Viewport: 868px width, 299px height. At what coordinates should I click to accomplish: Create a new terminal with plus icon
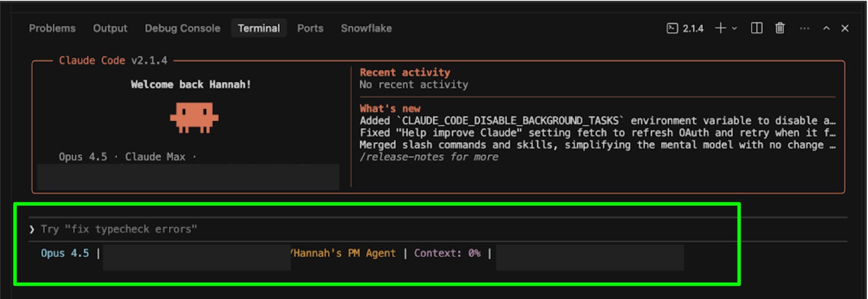click(x=720, y=29)
